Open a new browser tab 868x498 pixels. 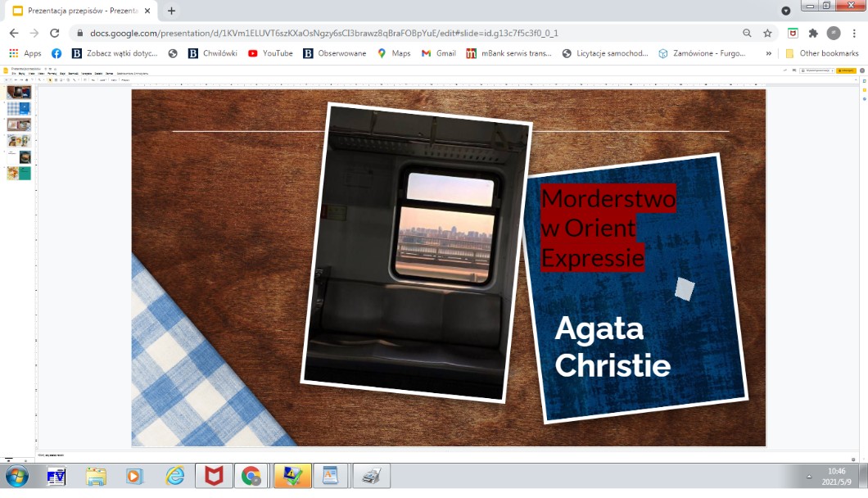(171, 11)
